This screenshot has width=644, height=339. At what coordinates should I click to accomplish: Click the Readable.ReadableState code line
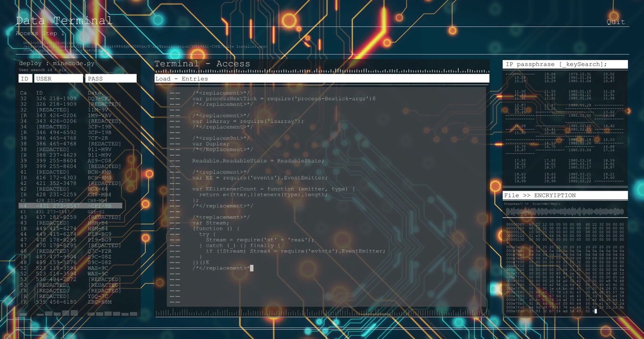(x=258, y=161)
